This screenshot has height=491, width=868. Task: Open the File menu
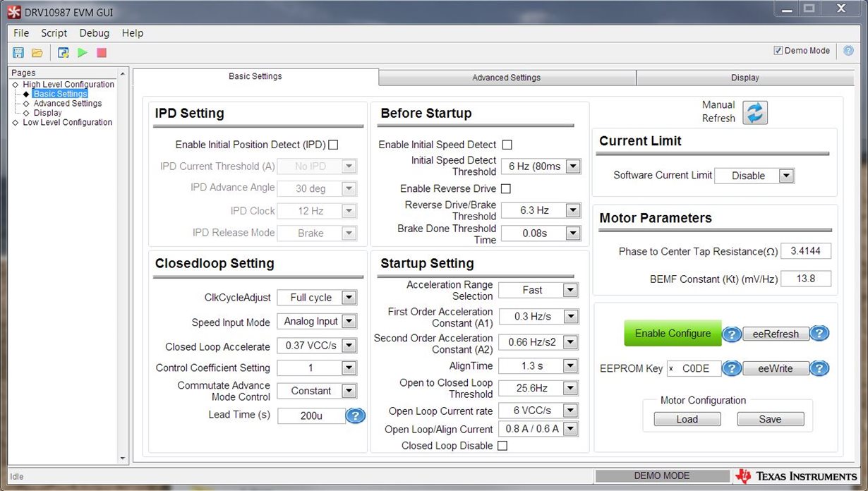(21, 32)
